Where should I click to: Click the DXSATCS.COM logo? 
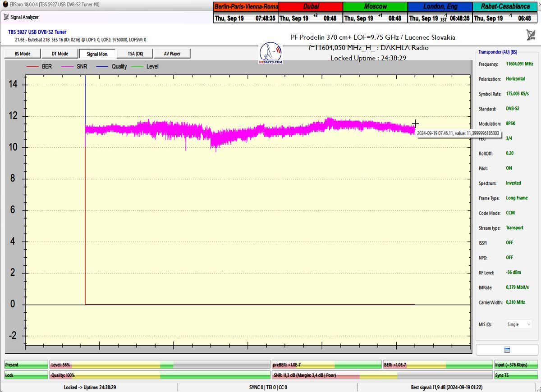click(271, 54)
